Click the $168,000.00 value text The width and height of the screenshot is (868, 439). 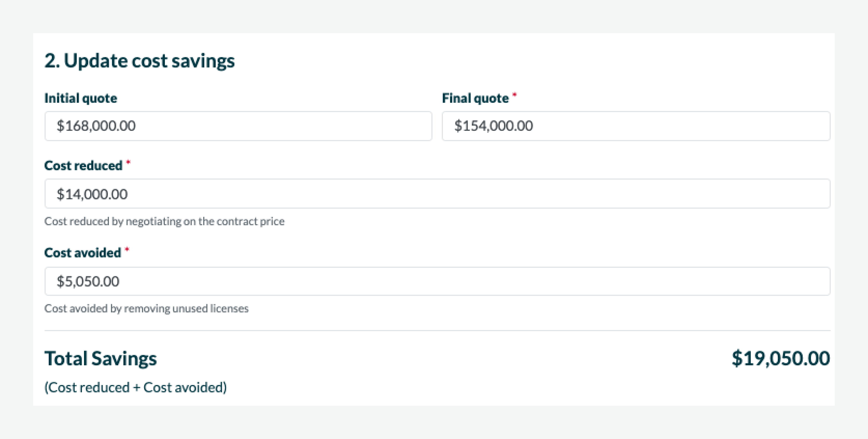[x=96, y=126]
